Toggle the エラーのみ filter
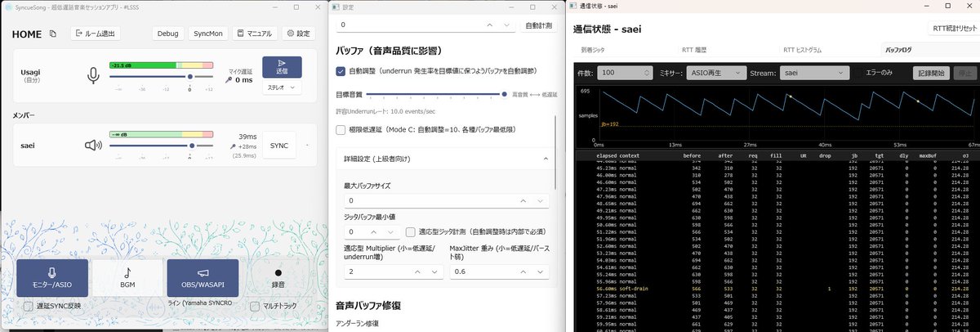Screen dimensions: 980x332 (x=880, y=73)
